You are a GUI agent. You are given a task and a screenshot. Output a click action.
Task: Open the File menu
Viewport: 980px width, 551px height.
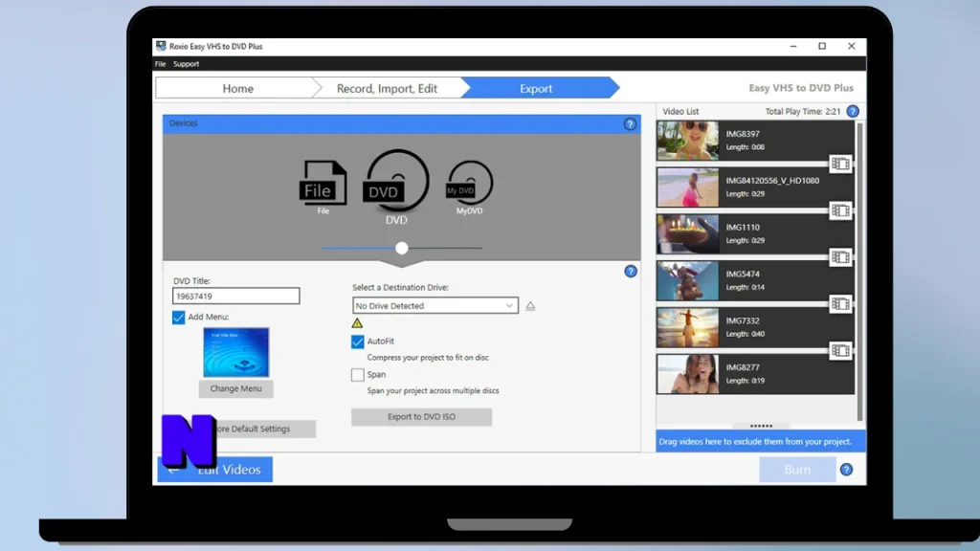pyautogui.click(x=161, y=64)
